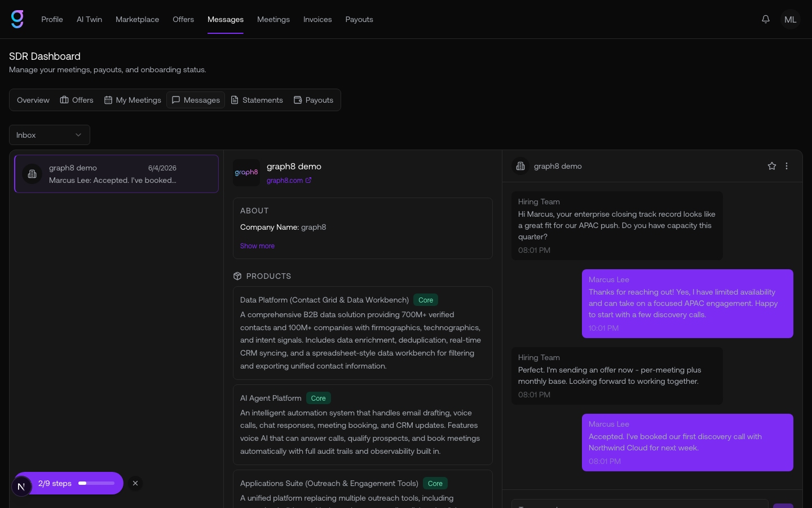Switch to the Offers dashboard tab
Image resolution: width=812 pixels, height=508 pixels.
point(77,100)
